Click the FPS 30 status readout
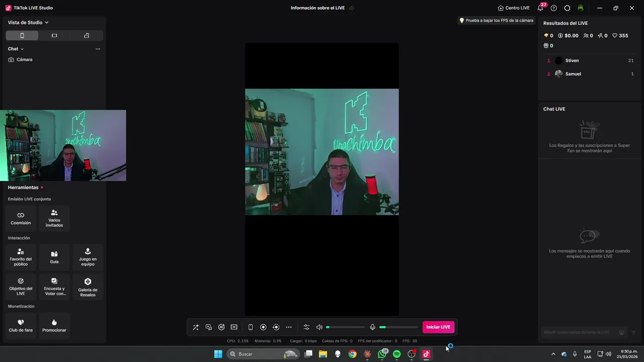Screen dimensions: 644x362 (x=410, y=341)
